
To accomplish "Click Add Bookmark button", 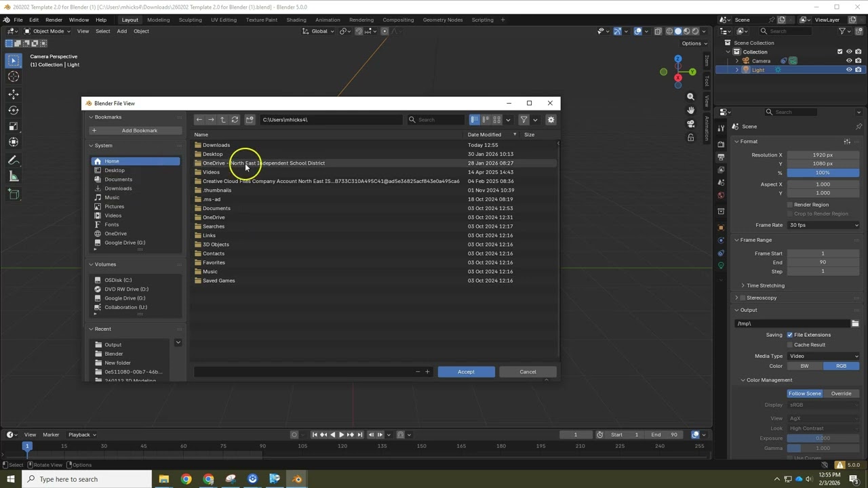I will [x=136, y=131].
